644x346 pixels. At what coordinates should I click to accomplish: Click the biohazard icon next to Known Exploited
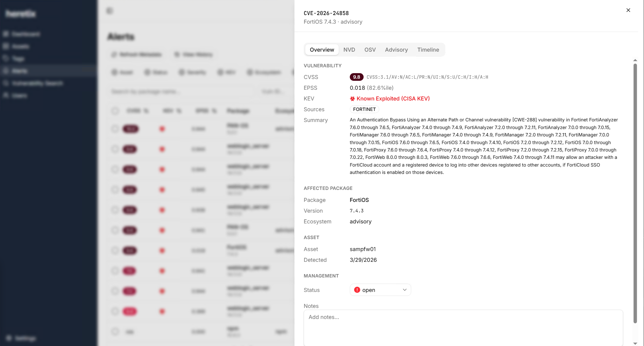352,98
